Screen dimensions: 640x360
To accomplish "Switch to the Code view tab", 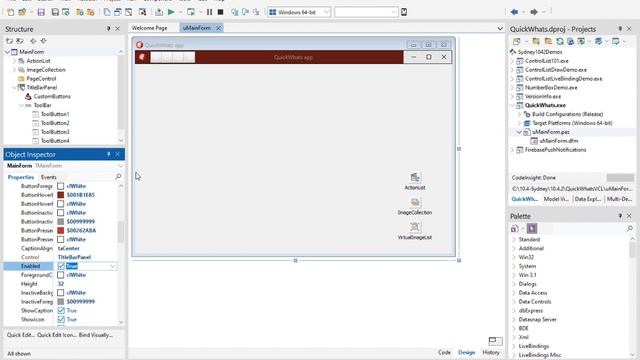I will coord(444,352).
